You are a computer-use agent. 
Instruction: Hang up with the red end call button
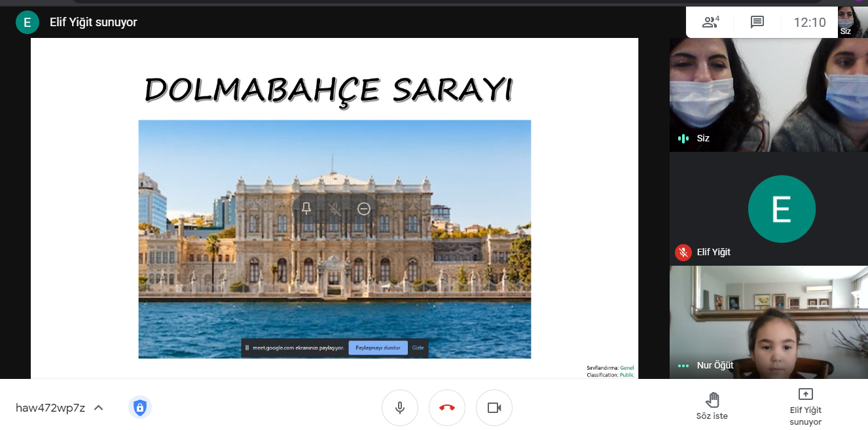pyautogui.click(x=447, y=408)
